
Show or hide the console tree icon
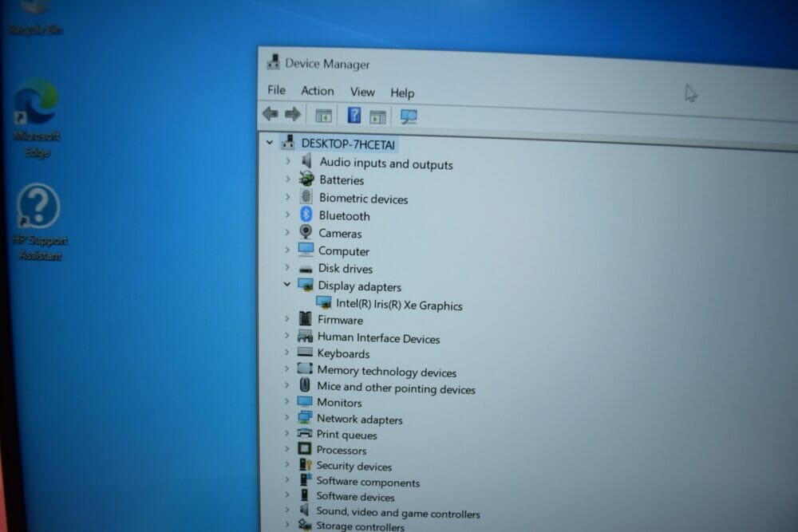[x=323, y=116]
